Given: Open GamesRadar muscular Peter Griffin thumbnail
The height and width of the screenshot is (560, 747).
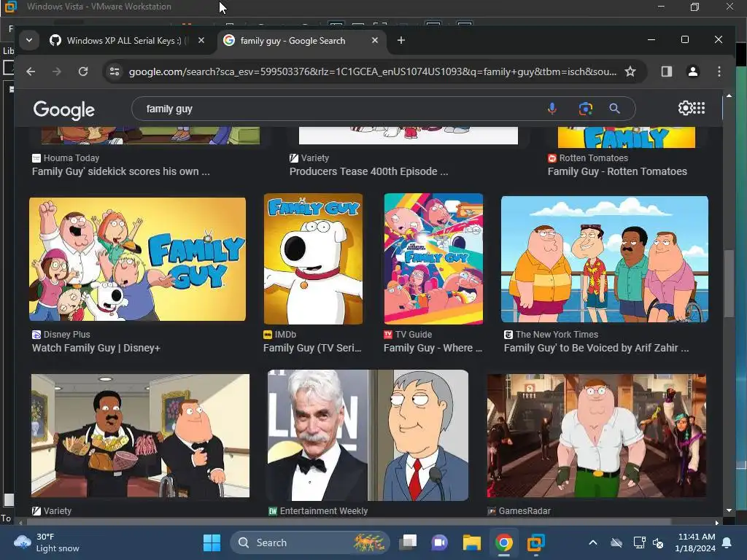Looking at the screenshot, I should click(x=597, y=436).
